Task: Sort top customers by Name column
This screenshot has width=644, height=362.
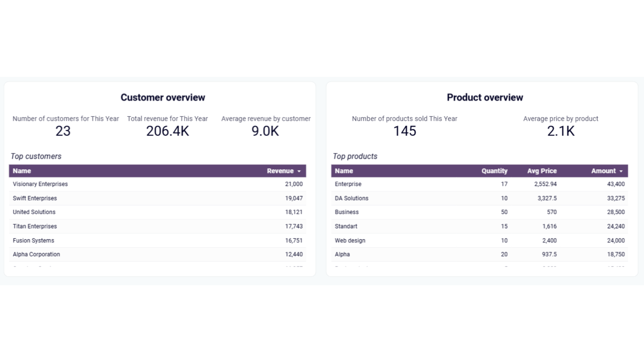Action: pos(22,171)
